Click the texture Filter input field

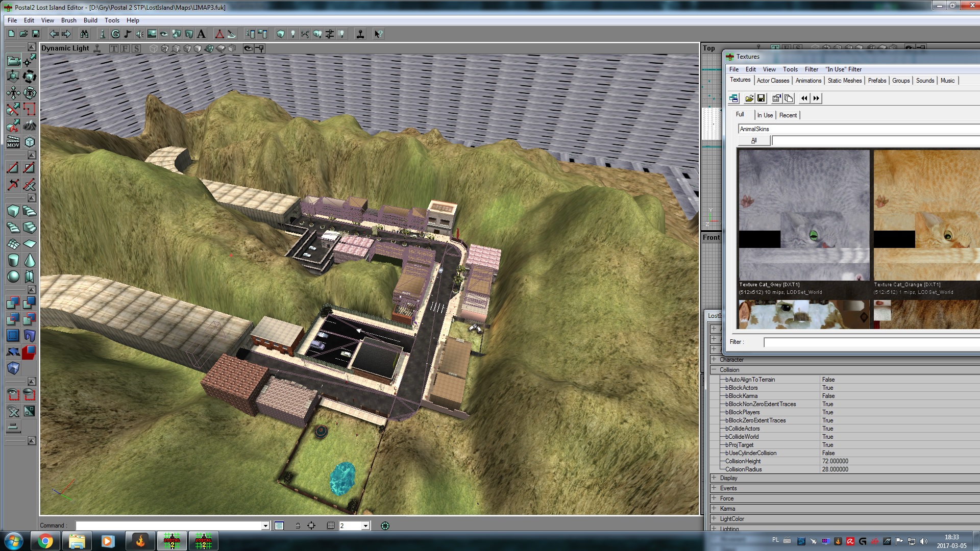click(x=872, y=342)
